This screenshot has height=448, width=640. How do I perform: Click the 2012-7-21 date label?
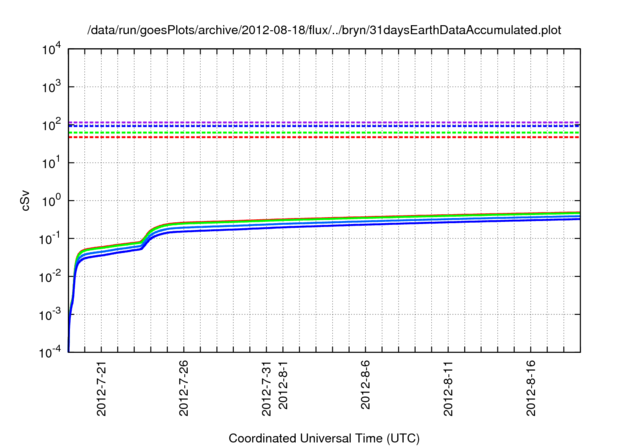(x=101, y=388)
